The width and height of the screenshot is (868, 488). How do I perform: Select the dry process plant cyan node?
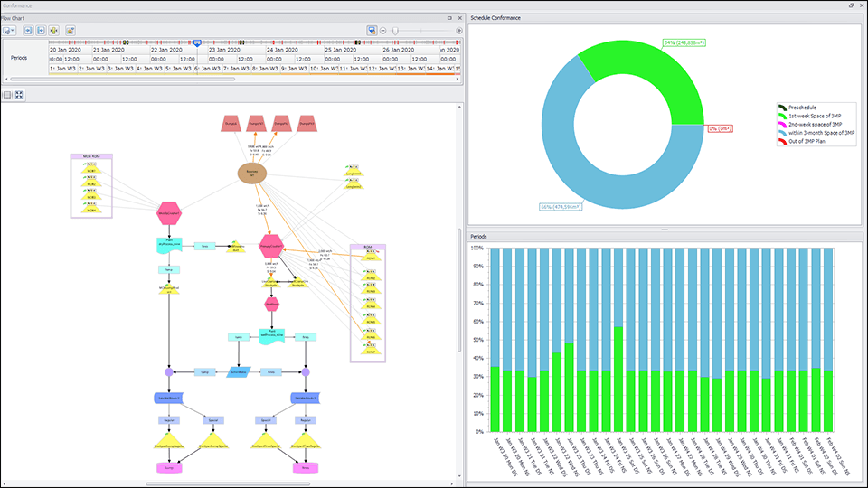169,245
